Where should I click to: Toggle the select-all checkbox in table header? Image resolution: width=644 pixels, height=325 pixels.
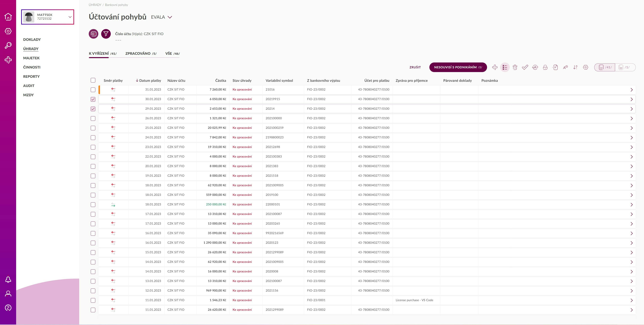pos(93,80)
